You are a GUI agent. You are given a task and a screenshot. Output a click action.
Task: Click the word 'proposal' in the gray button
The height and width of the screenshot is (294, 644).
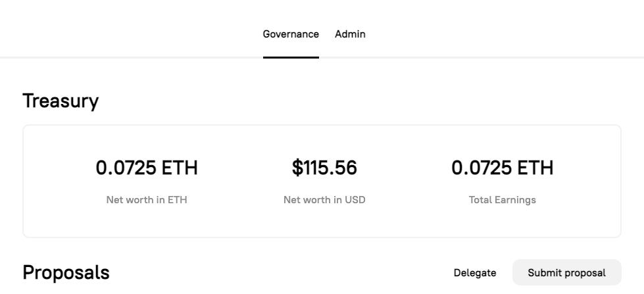point(584,272)
